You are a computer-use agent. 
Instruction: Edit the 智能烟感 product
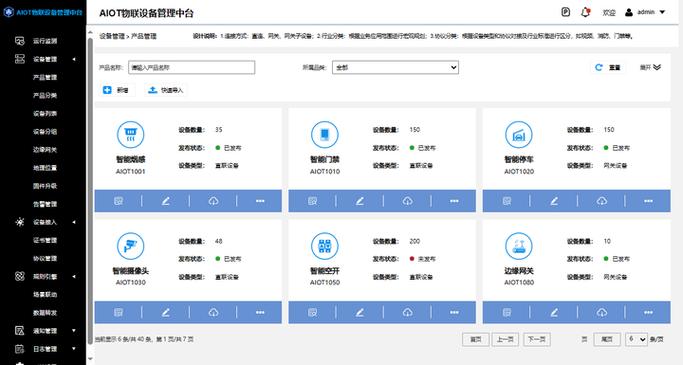click(166, 201)
